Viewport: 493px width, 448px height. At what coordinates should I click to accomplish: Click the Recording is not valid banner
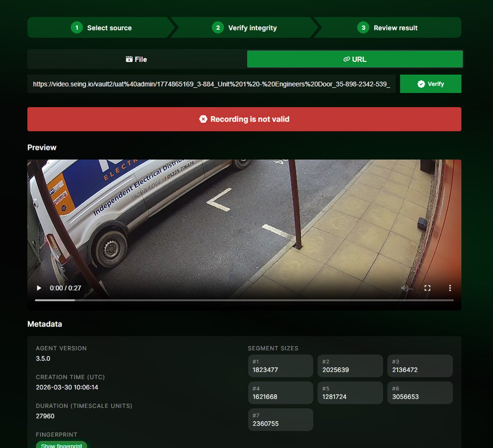[244, 119]
